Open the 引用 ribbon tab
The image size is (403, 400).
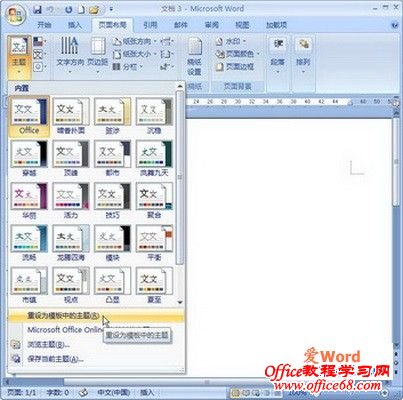click(x=150, y=25)
